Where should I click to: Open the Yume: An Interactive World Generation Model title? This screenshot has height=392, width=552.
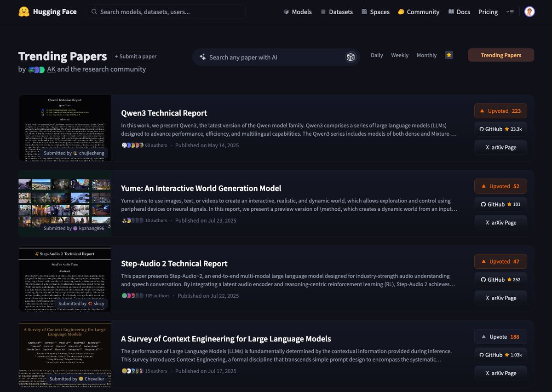(201, 188)
